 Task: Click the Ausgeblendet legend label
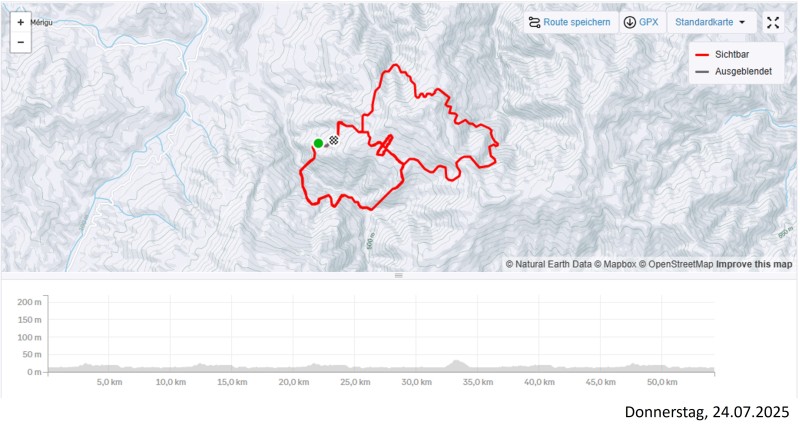tap(743, 71)
